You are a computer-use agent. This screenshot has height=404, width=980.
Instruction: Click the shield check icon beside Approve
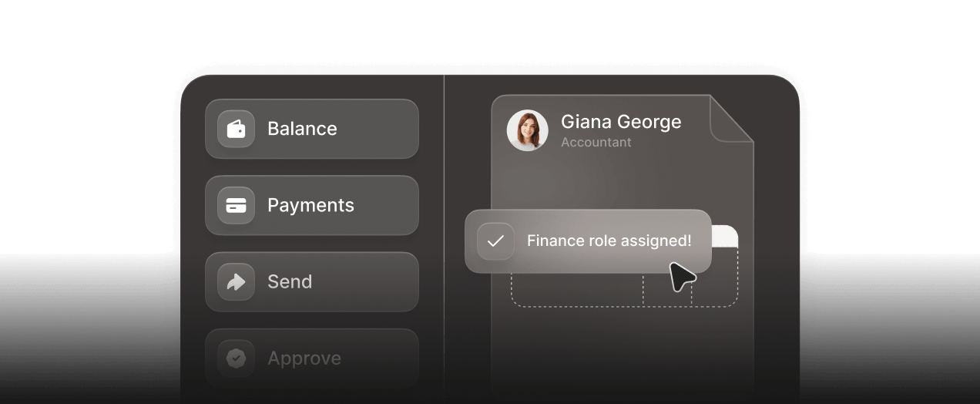point(236,359)
